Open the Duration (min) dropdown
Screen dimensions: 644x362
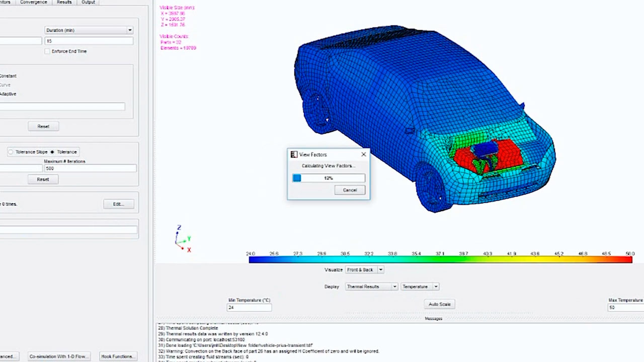(89, 30)
